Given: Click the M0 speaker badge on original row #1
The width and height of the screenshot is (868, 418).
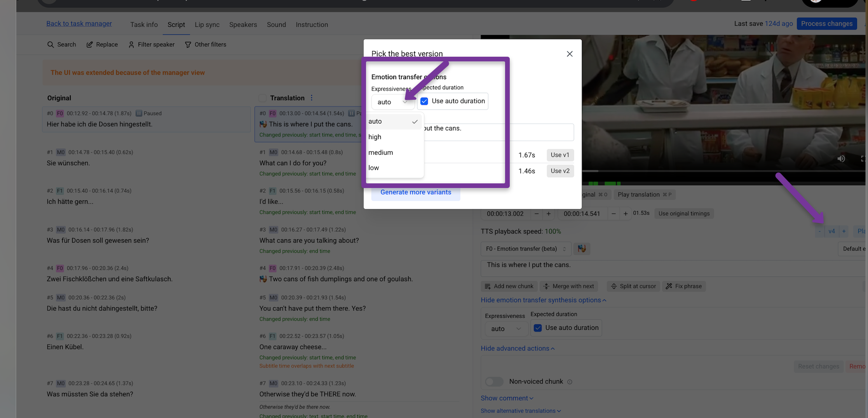Looking at the screenshot, I should pyautogui.click(x=61, y=152).
